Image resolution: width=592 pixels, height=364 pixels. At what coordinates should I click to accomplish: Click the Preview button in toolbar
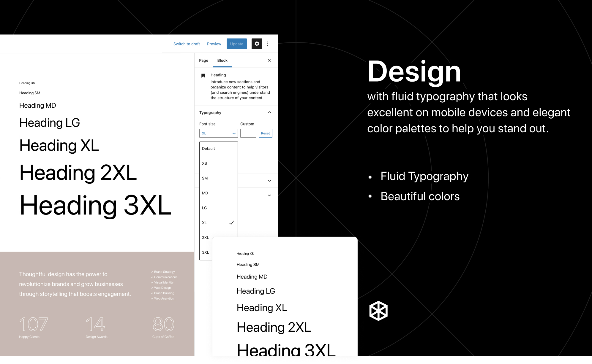(213, 44)
